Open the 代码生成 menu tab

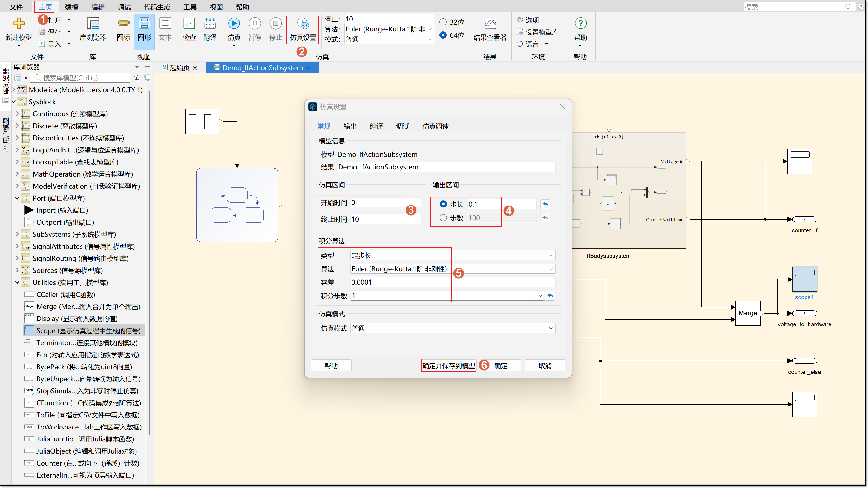[157, 7]
